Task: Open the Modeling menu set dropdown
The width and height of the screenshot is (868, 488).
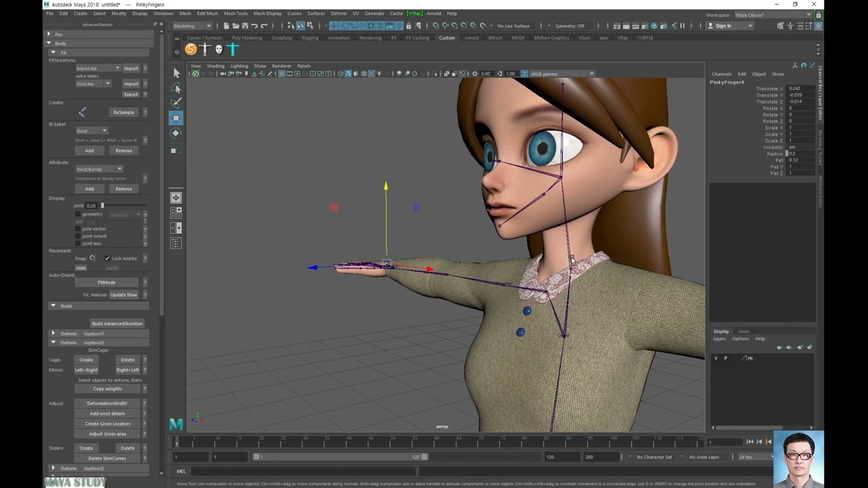Action: [x=192, y=26]
